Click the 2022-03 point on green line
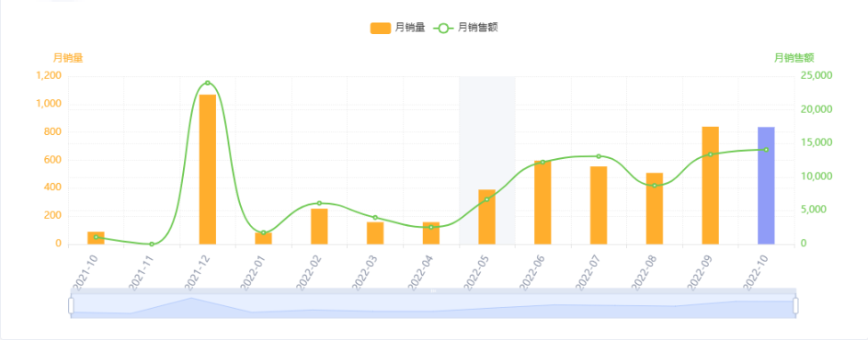The image size is (868, 340). pos(375,217)
